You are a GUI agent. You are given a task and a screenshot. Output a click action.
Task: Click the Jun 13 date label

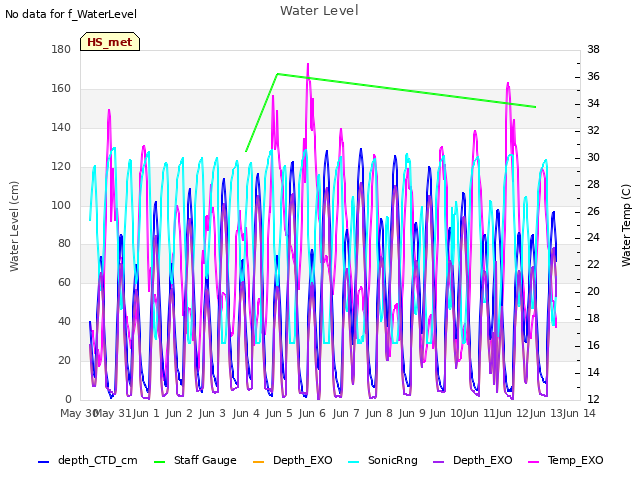546,413
